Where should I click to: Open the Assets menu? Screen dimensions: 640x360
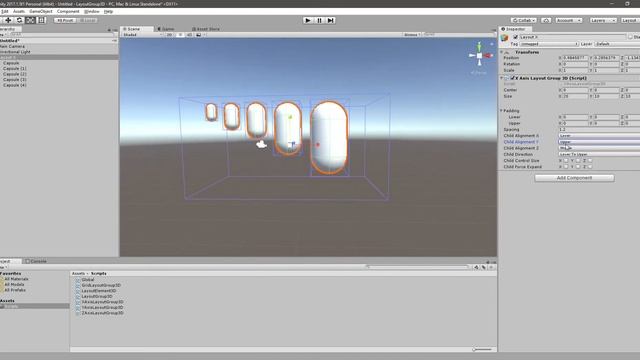point(19,11)
